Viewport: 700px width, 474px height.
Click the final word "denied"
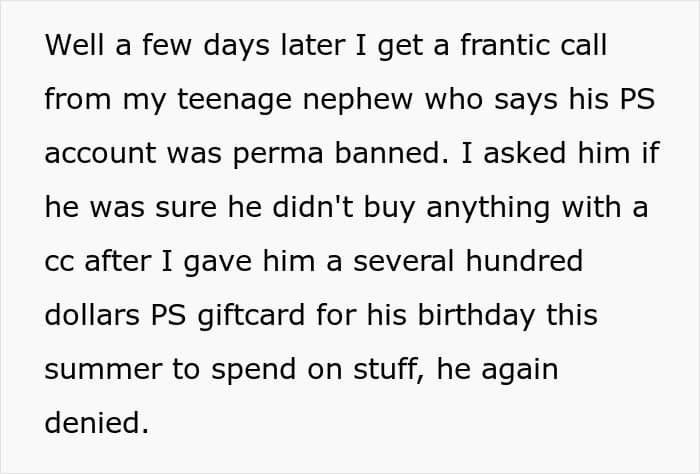coord(95,425)
